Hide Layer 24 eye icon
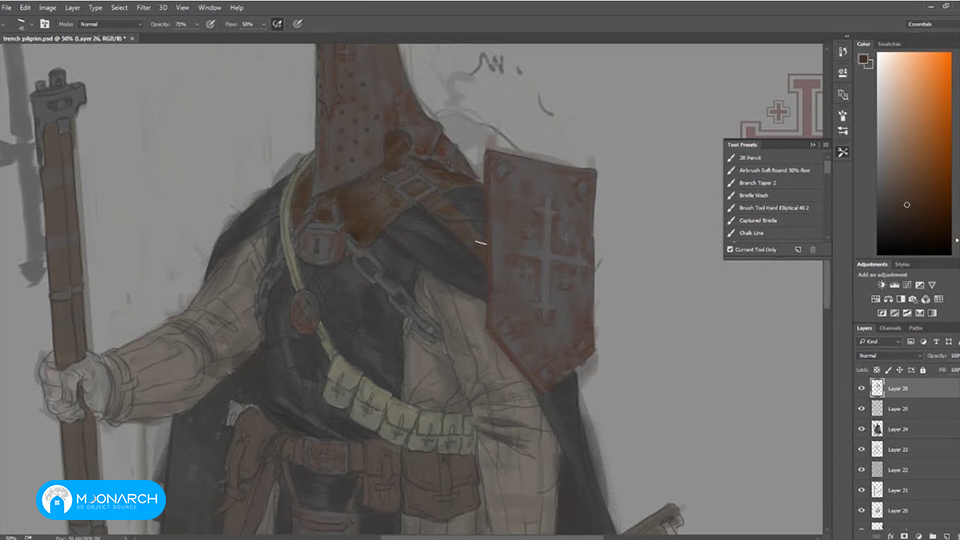Viewport: 960px width, 540px height. tap(861, 429)
